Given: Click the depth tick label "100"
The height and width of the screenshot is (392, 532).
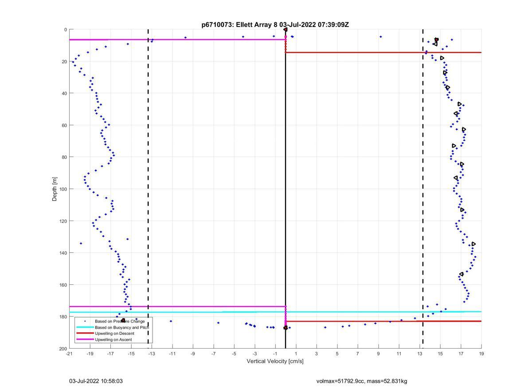Looking at the screenshot, I should [63, 189].
